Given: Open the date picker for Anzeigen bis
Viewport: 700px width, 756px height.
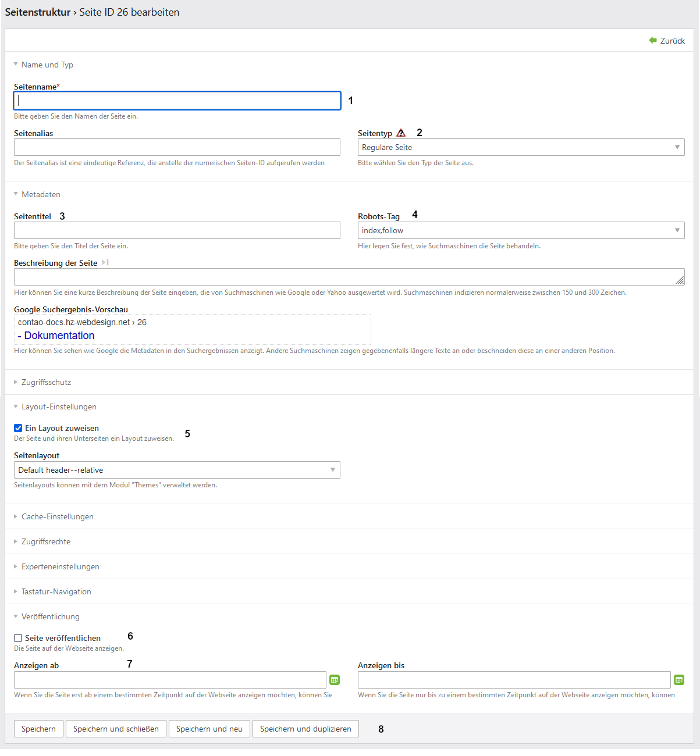Looking at the screenshot, I should [x=679, y=680].
